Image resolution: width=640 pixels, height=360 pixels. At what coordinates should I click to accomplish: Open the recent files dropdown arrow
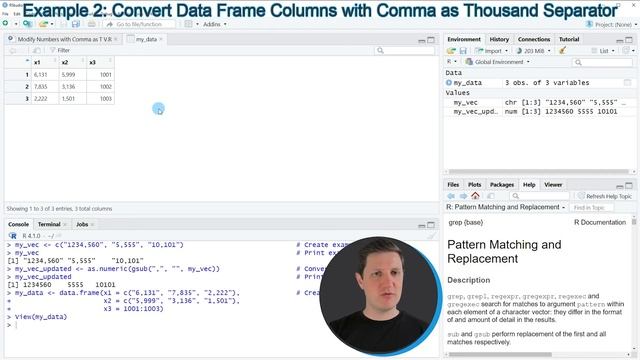[52, 24]
